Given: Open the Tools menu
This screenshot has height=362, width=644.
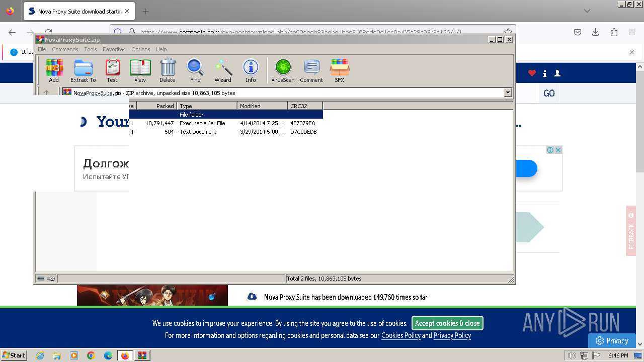Looking at the screenshot, I should pyautogui.click(x=91, y=49).
